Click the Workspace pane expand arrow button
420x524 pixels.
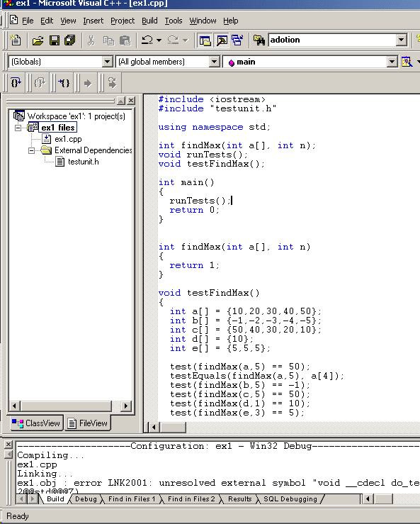point(121,100)
